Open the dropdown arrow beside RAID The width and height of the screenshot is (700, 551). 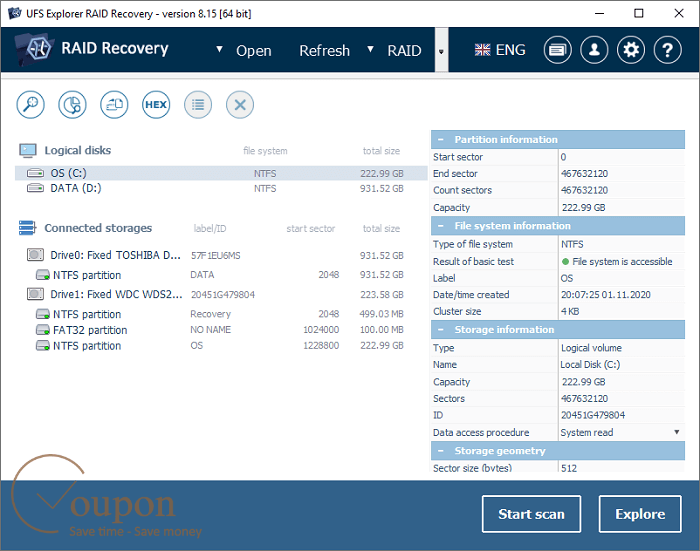(x=370, y=49)
